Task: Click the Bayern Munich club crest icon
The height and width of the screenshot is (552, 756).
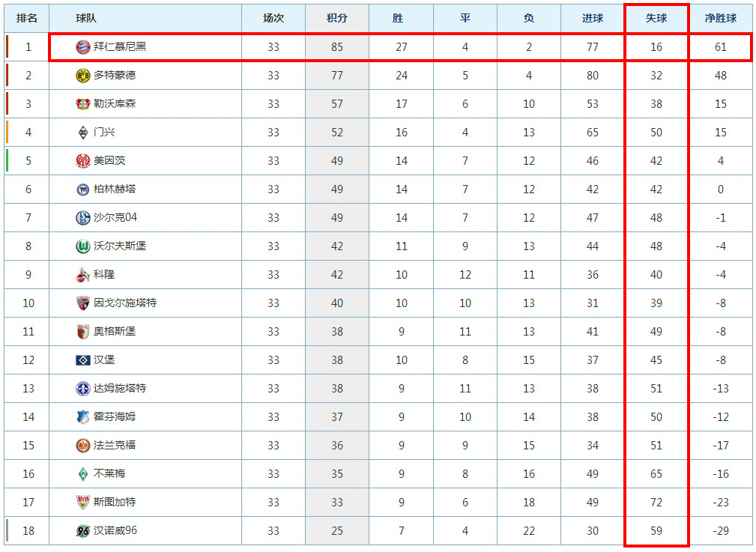Action: (x=82, y=47)
